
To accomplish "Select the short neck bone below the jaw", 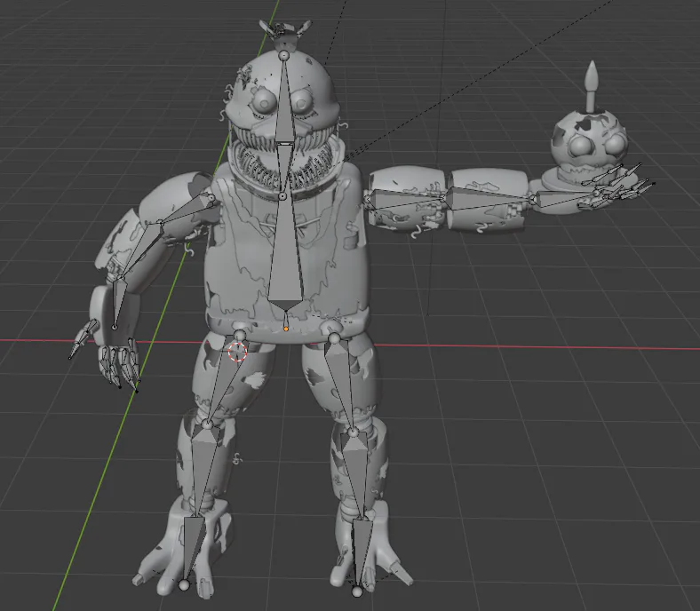I will pyautogui.click(x=283, y=170).
